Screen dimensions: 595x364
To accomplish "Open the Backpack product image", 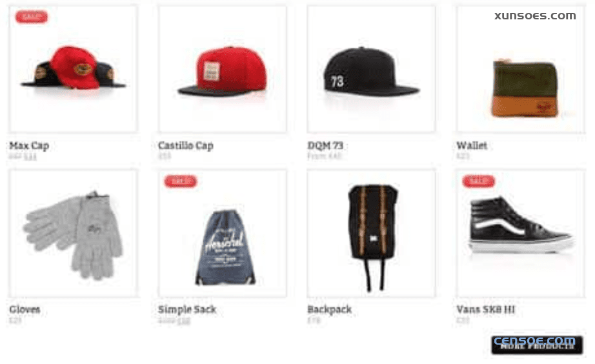I will tap(372, 234).
